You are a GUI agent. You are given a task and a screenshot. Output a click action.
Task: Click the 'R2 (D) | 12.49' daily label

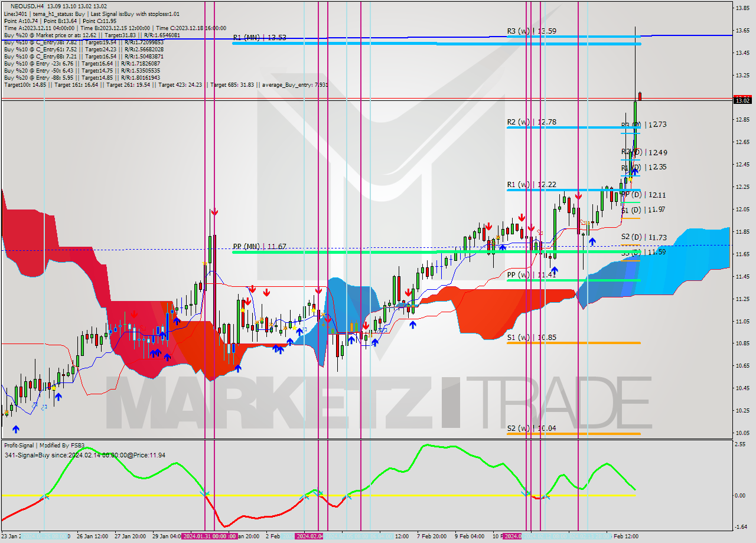click(x=644, y=152)
